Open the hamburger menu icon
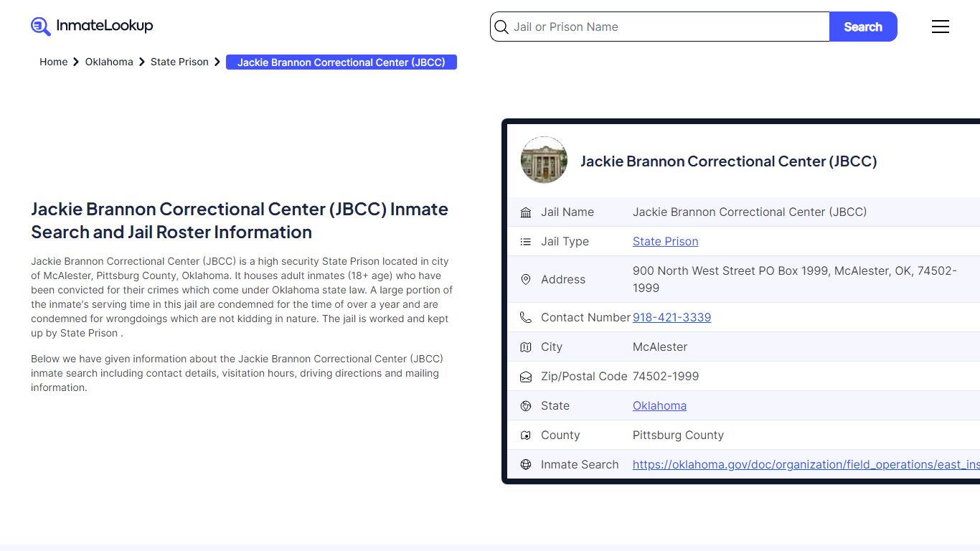This screenshot has height=551, width=980. 941,27
